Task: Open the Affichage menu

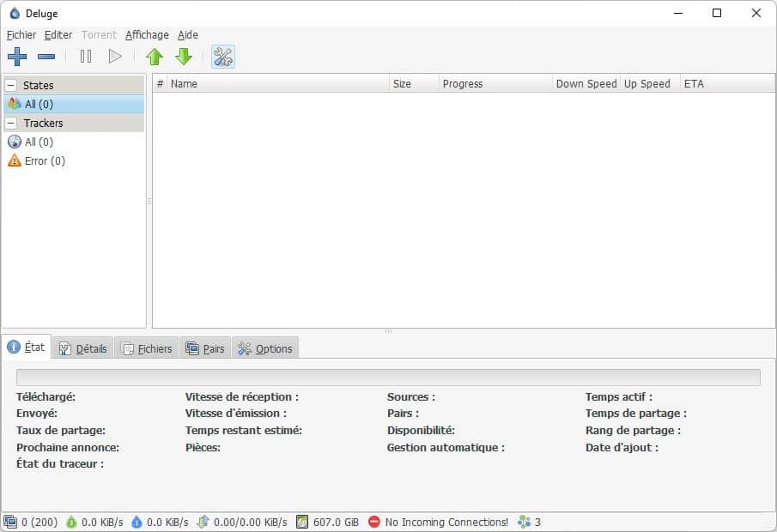Action: pos(147,35)
